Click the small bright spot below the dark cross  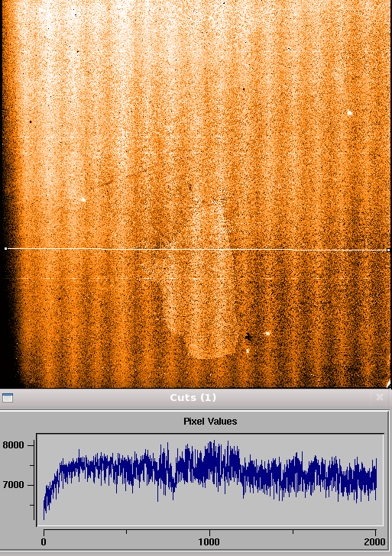tap(248, 351)
